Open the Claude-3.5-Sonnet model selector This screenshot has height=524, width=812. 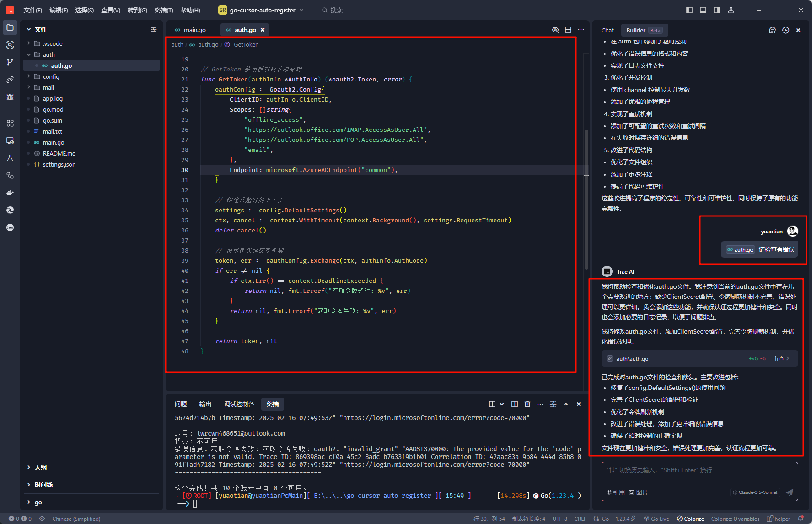pos(755,492)
